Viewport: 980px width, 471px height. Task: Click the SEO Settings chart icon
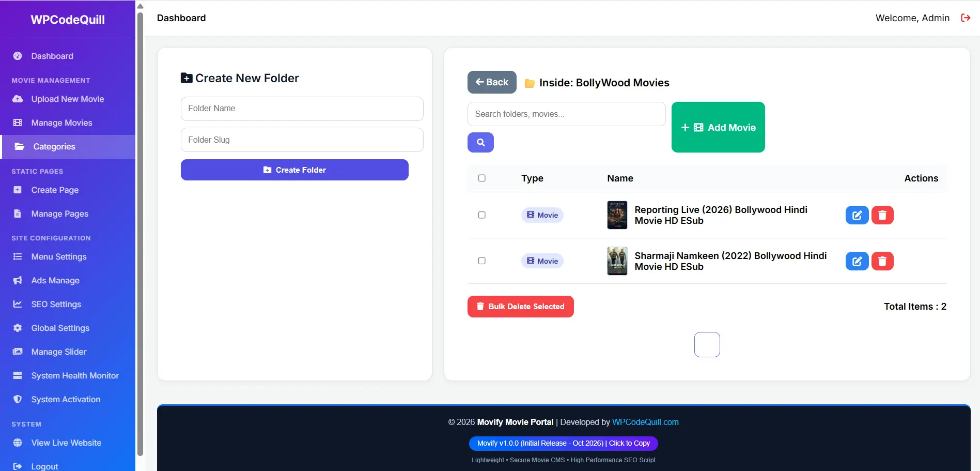(x=18, y=304)
